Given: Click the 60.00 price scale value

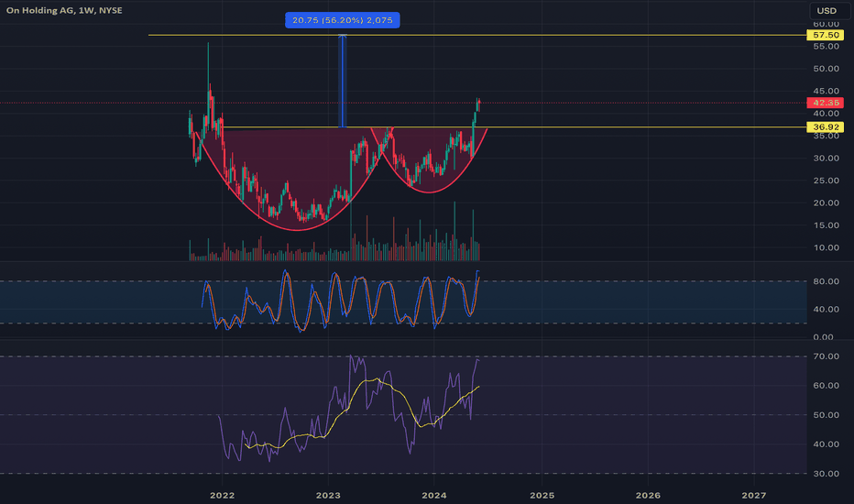Looking at the screenshot, I should tap(827, 25).
